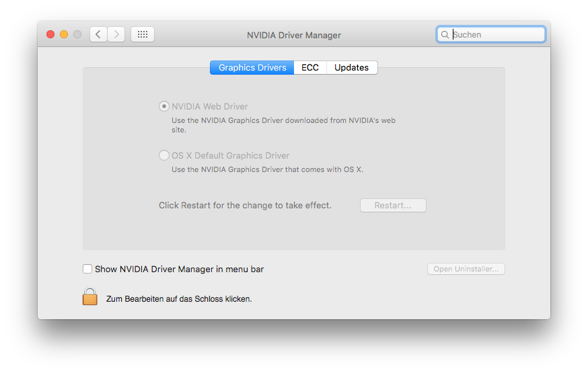The width and height of the screenshot is (588, 373).
Task: Click the Open Uninstaller... button
Action: coord(466,269)
